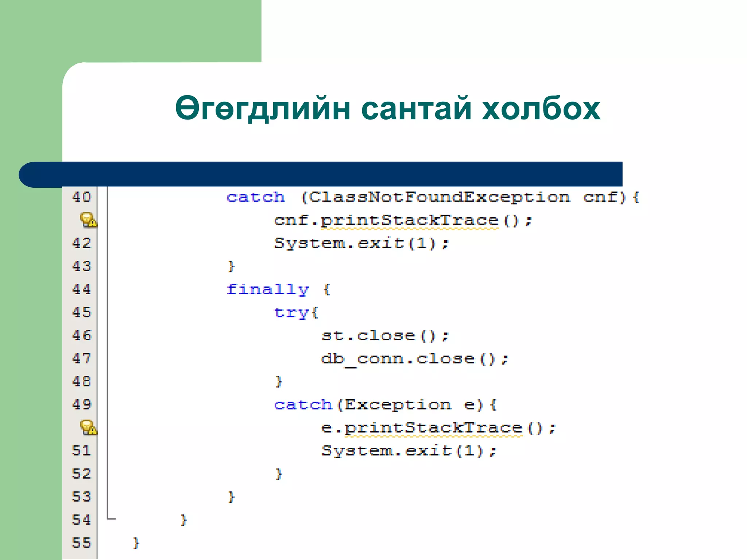This screenshot has width=747, height=560.
Task: Click line number 51 in the gutter
Action: coord(81,450)
